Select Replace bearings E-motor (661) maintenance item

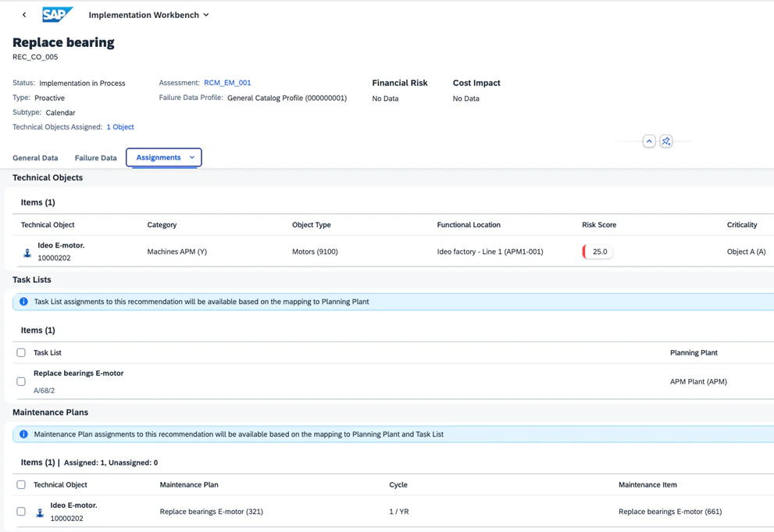(x=670, y=512)
